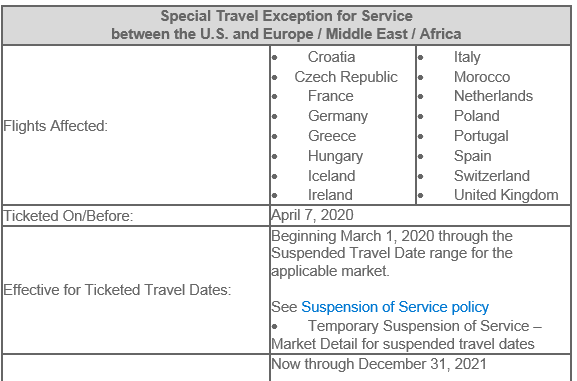This screenshot has height=381, width=577.
Task: Click France in the affected flights list
Action: click(330, 96)
